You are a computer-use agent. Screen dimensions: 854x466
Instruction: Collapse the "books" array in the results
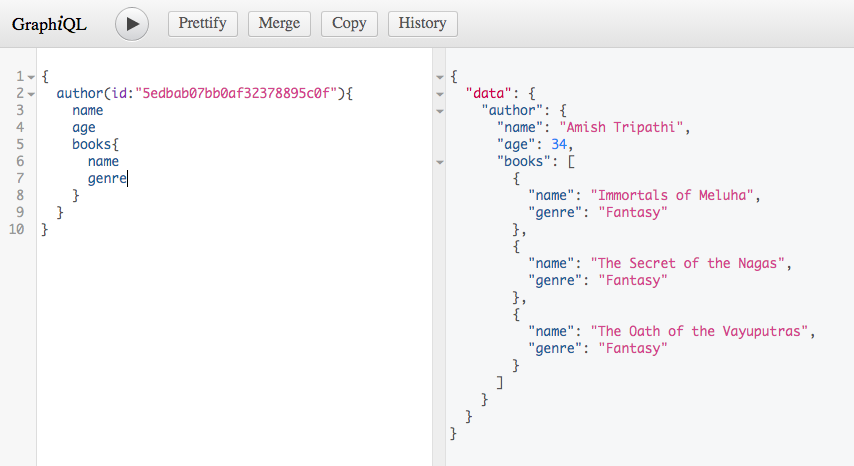pyautogui.click(x=440, y=161)
